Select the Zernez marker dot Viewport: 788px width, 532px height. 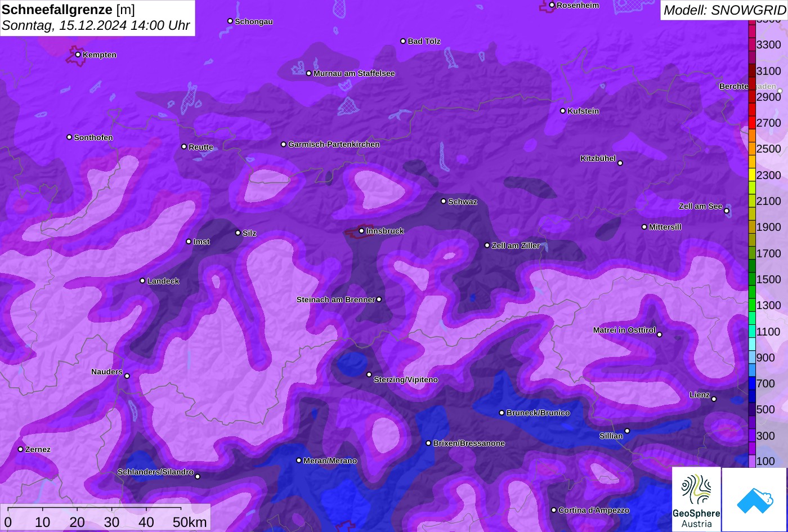point(20,449)
